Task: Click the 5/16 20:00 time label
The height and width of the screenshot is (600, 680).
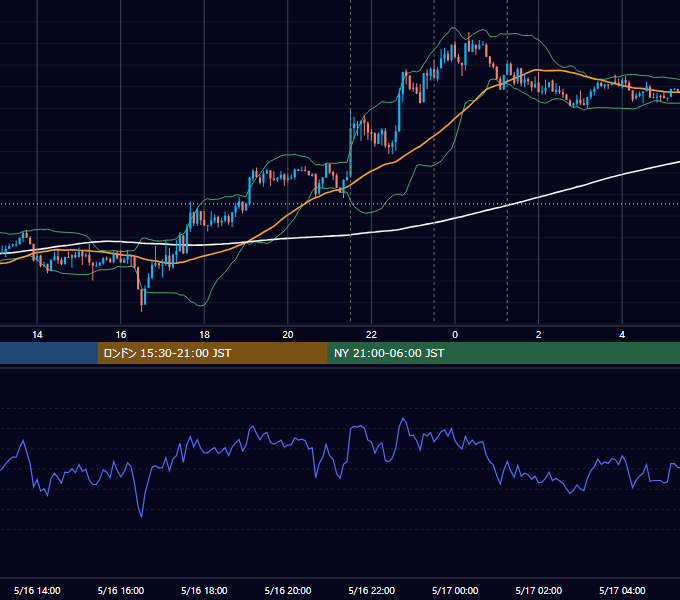Action: pyautogui.click(x=288, y=590)
